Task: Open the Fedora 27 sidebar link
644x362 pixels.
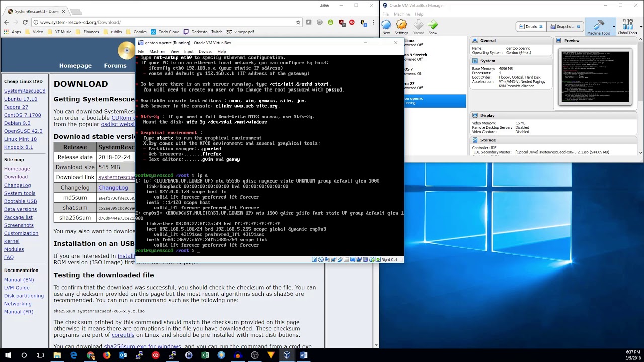Action: point(16,107)
